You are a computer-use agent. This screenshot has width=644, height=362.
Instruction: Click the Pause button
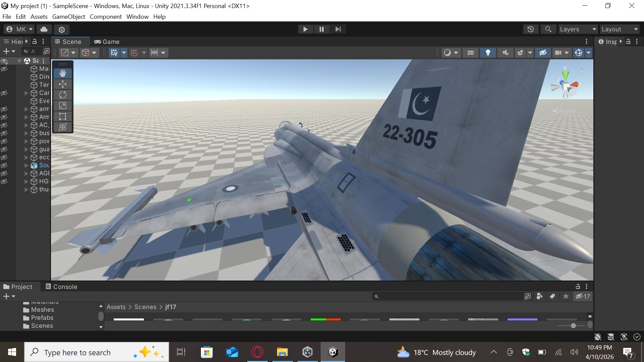(322, 29)
